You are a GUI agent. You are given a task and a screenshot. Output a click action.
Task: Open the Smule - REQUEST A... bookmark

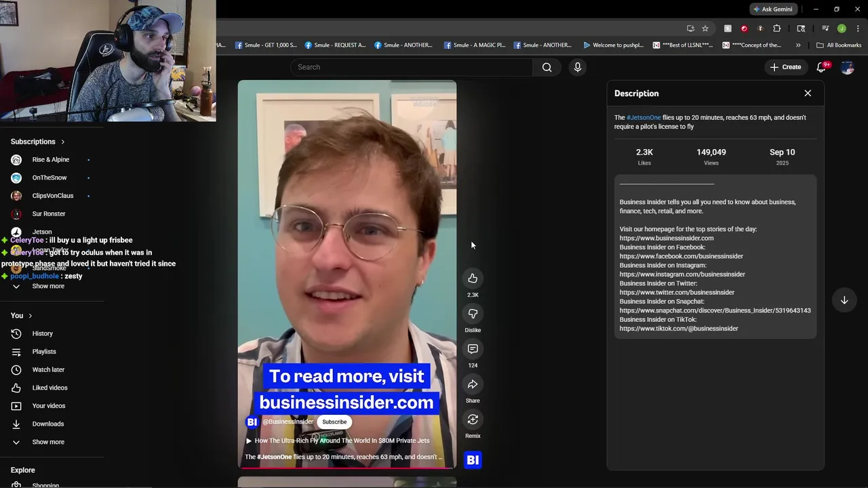[335, 45]
